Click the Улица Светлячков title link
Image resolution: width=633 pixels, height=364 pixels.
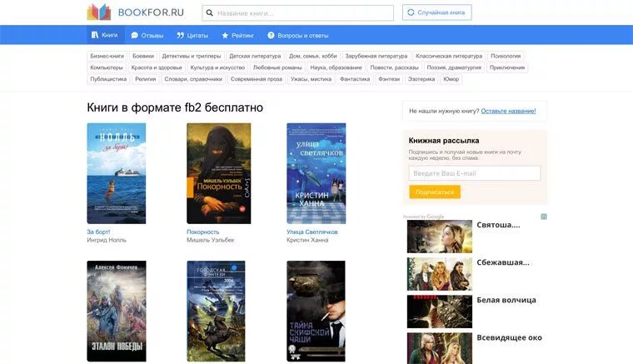tap(312, 232)
